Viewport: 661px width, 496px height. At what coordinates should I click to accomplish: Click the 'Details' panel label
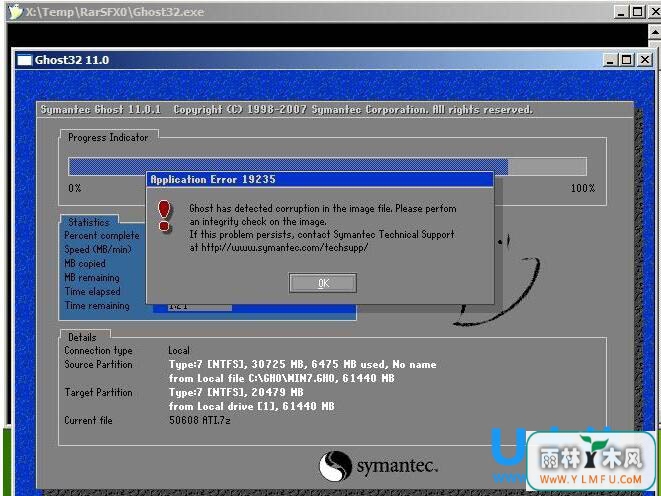click(x=82, y=337)
